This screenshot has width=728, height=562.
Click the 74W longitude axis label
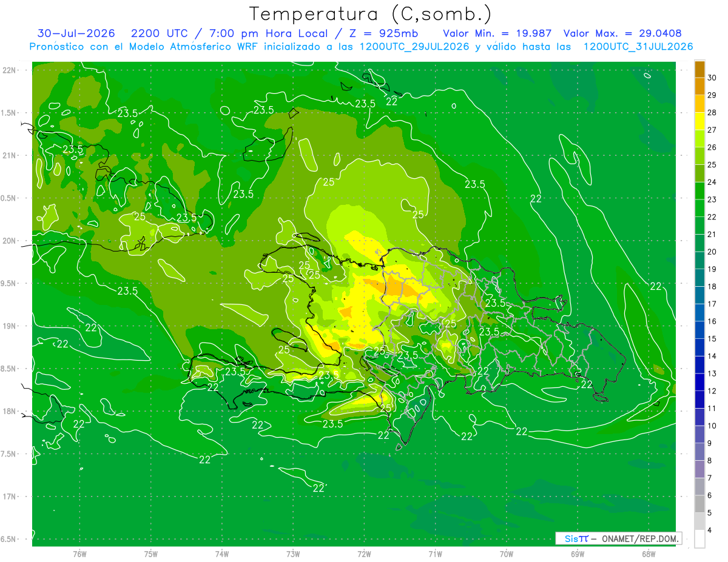[x=222, y=554]
